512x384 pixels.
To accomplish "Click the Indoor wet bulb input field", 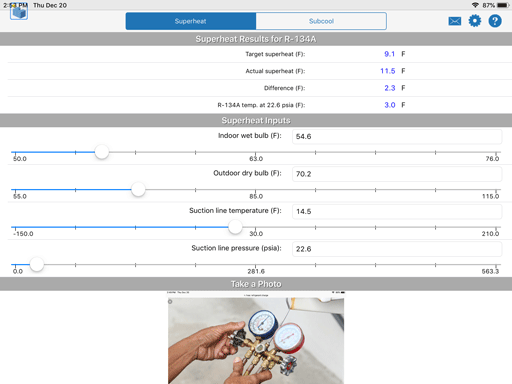I will point(397,137).
